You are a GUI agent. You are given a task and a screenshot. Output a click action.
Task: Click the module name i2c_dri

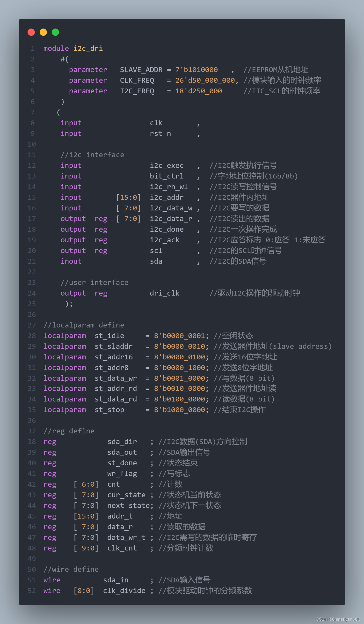click(x=88, y=48)
